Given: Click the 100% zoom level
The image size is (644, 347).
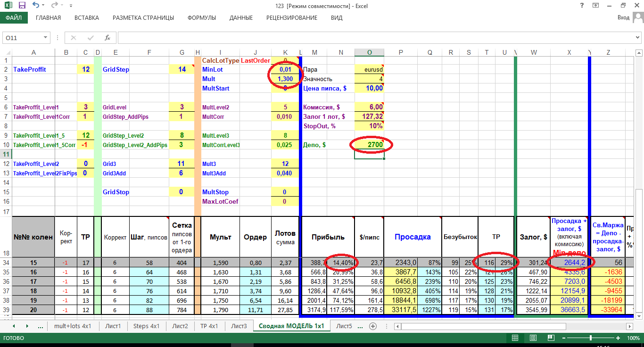Looking at the screenshot, I should click(x=634, y=338).
